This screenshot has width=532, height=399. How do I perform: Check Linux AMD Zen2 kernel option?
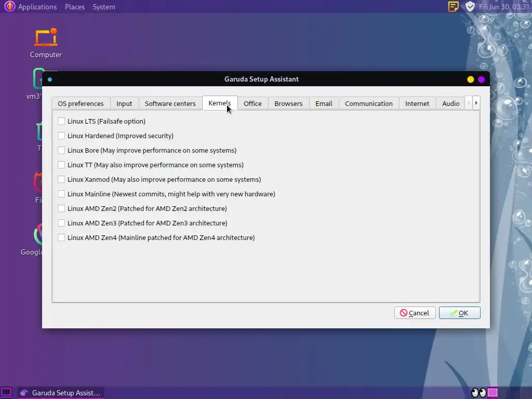(61, 209)
